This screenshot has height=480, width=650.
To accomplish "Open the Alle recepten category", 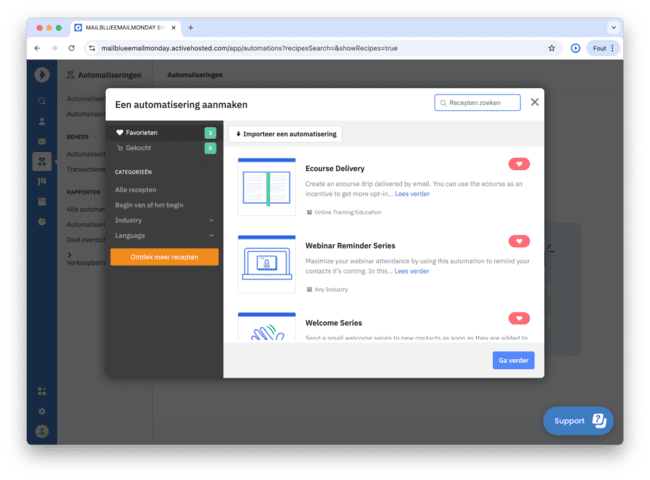I will click(136, 190).
